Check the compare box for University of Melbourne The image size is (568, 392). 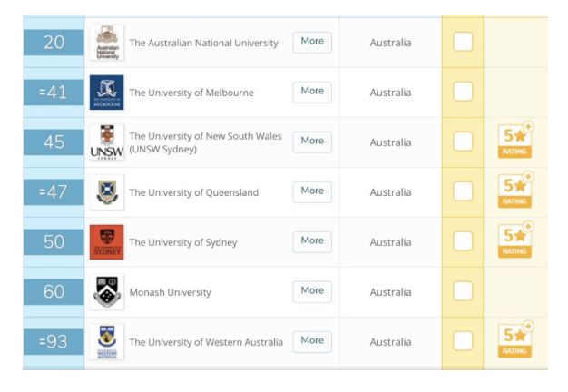click(x=463, y=92)
